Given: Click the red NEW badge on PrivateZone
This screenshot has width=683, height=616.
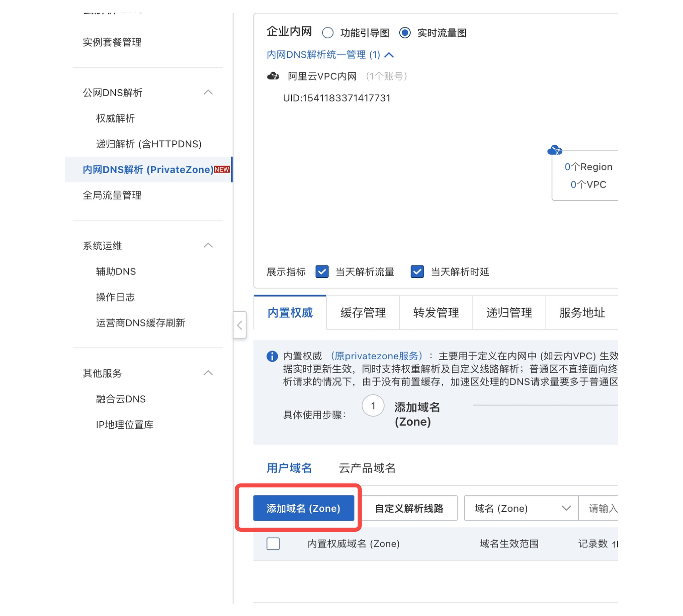Looking at the screenshot, I should (222, 169).
